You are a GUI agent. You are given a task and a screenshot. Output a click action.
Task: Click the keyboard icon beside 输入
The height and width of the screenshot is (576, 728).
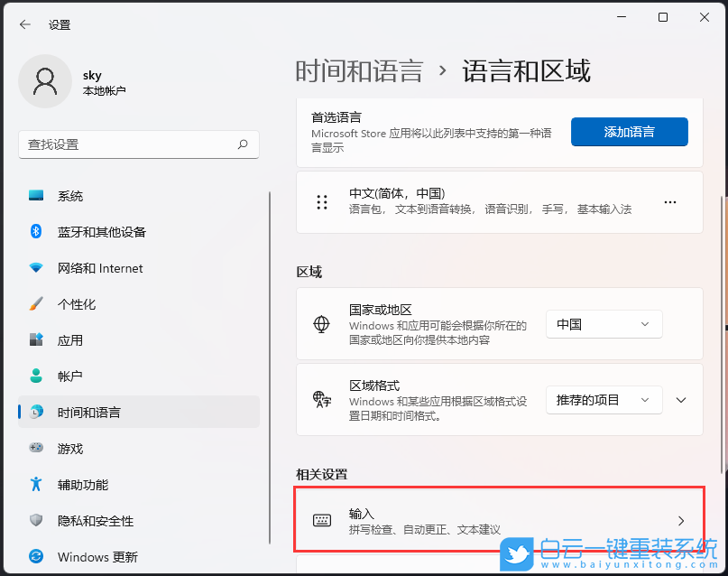click(322, 516)
